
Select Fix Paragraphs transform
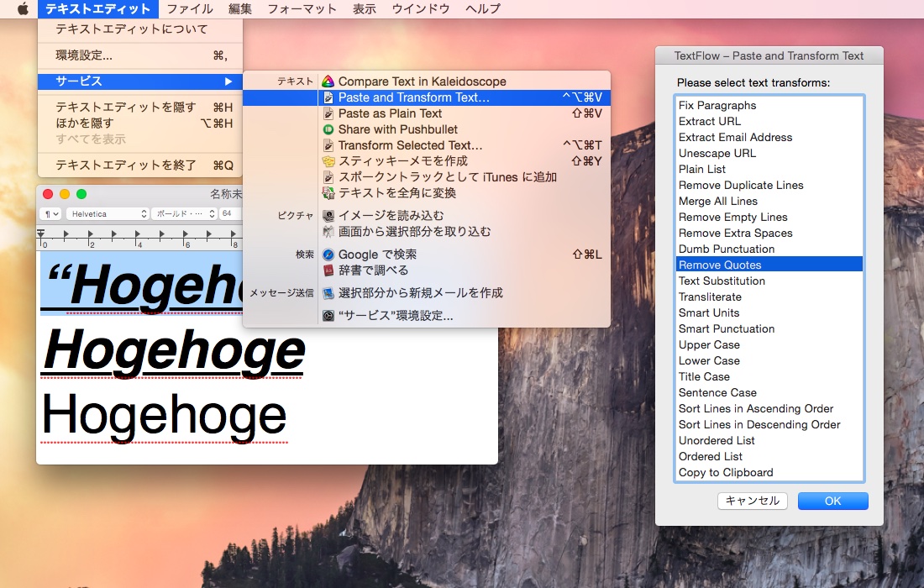[x=769, y=106]
